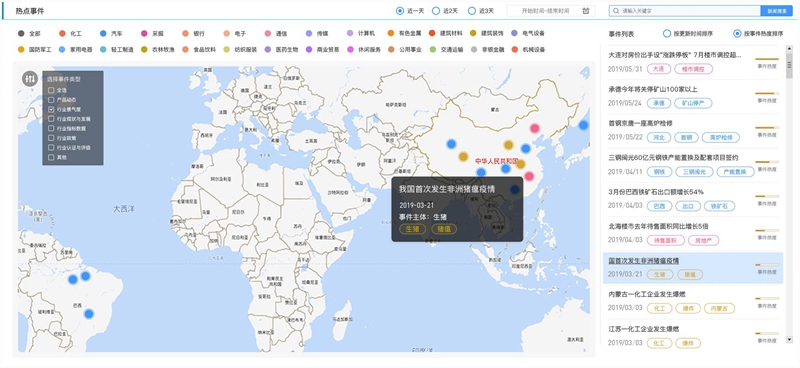
Task: Open the calendar icon in date range
Action: (586, 11)
